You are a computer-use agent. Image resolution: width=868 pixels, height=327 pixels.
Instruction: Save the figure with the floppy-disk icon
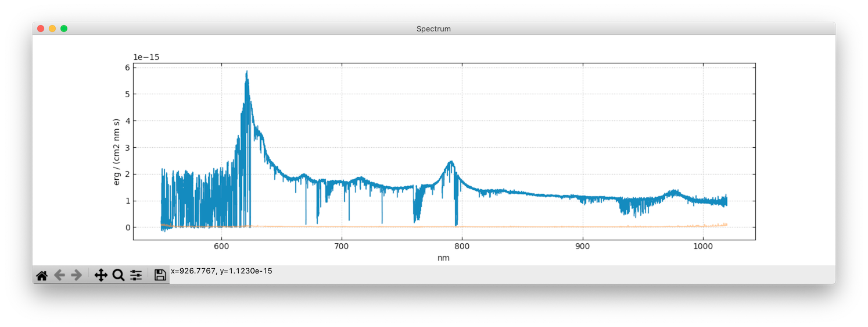[x=160, y=275]
